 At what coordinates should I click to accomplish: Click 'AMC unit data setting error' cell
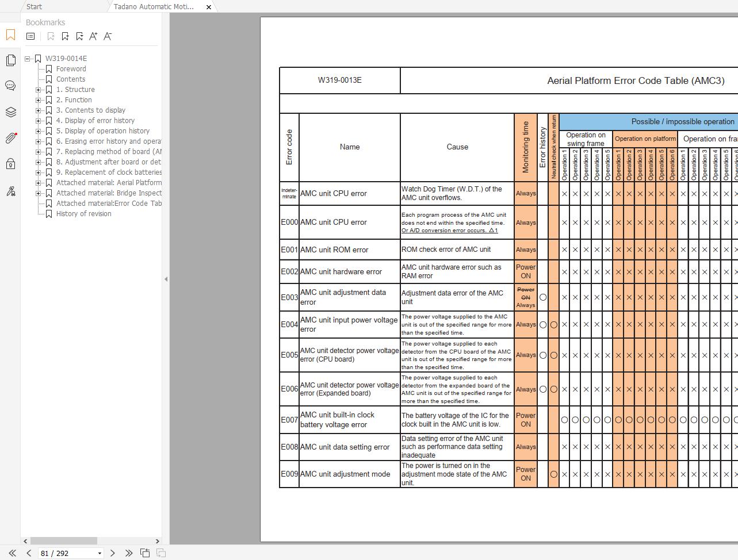click(x=350, y=447)
